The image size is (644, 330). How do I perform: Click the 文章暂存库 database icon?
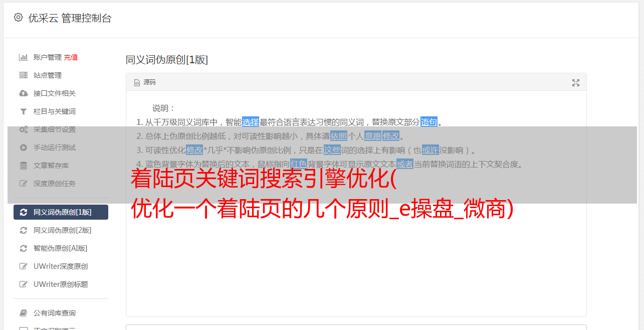click(x=23, y=166)
